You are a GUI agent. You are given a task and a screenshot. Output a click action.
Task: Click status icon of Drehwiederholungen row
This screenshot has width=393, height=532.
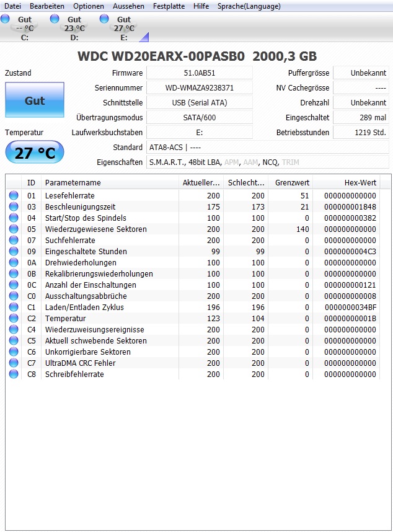(x=14, y=263)
